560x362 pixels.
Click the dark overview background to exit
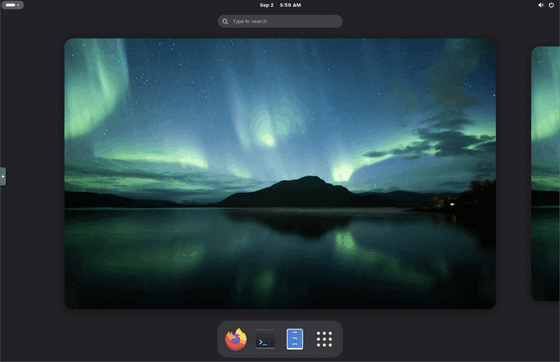coord(32,250)
